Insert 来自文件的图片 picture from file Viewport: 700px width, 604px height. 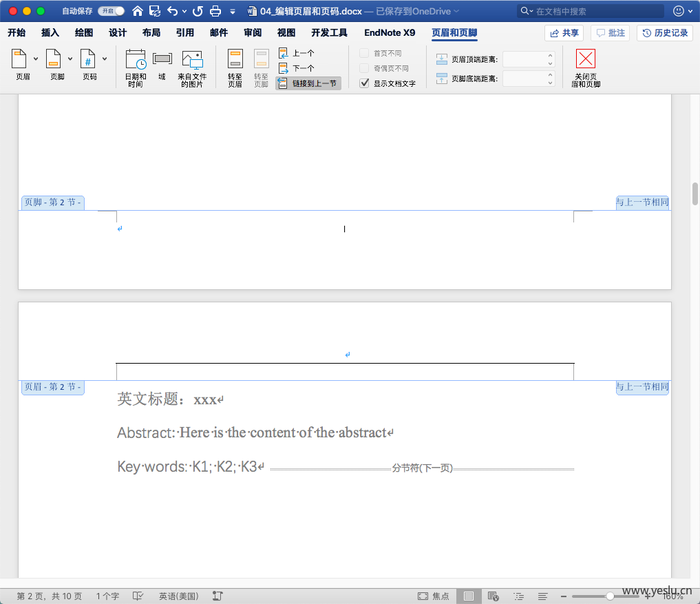pyautogui.click(x=192, y=68)
